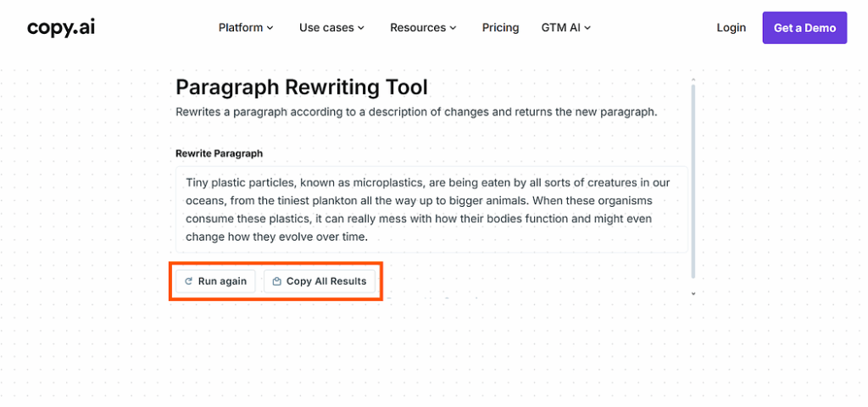Click the Get a Demo button
868x407 pixels.
pyautogui.click(x=804, y=28)
